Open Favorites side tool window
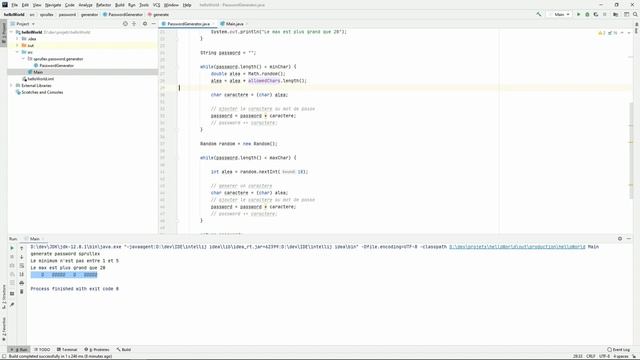640x360 pixels. (4, 330)
